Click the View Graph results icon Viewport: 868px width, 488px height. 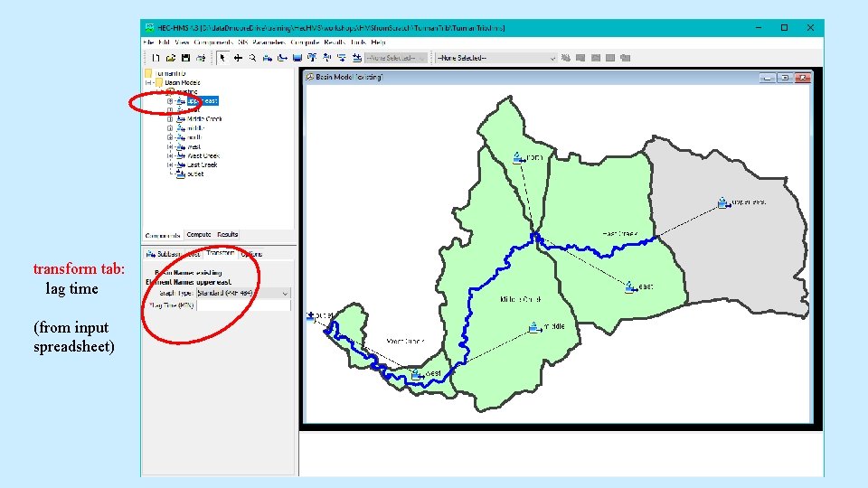[596, 58]
